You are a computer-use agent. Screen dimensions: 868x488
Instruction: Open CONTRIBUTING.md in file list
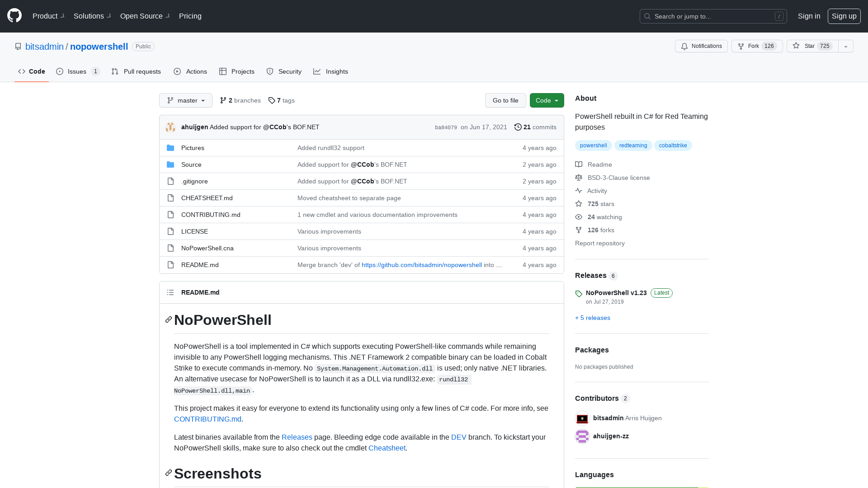point(211,215)
